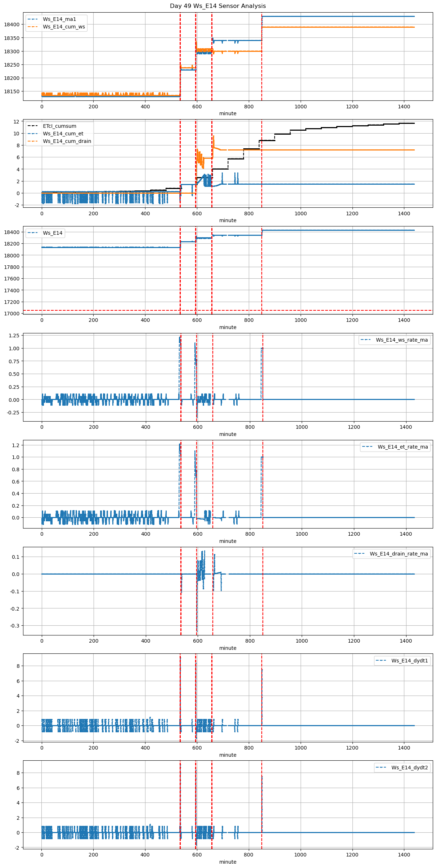Pick the Ws_E14_cum_drain legend entry
The image size is (436, 868).
67,141
